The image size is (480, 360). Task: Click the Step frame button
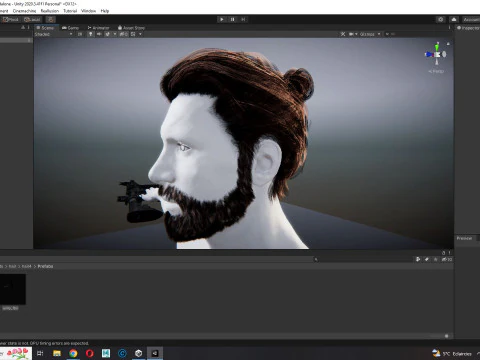coord(243,19)
